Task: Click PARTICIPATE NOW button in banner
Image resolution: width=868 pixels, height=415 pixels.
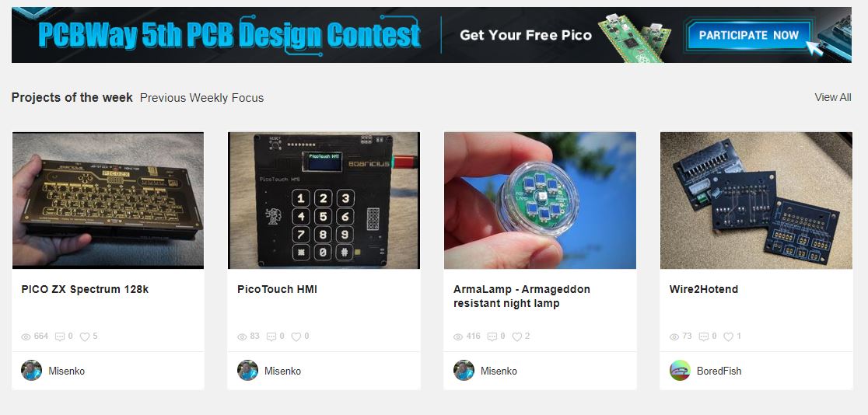Action: tap(748, 36)
